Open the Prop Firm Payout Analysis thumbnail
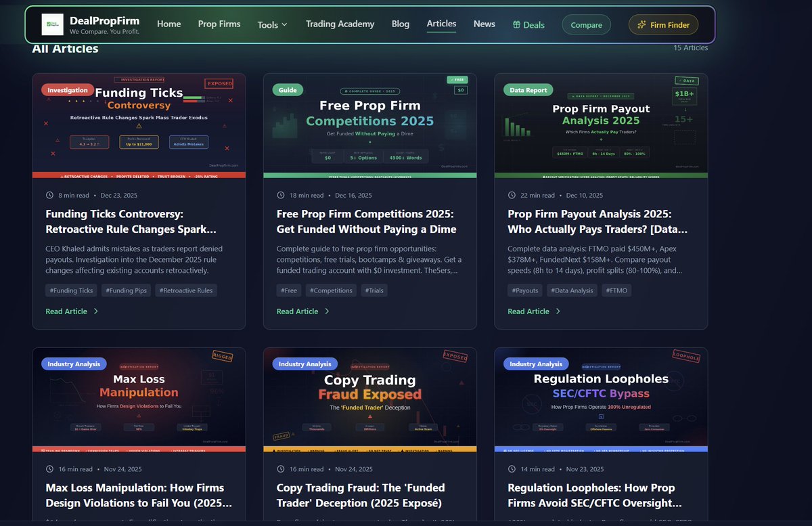 [x=601, y=126]
